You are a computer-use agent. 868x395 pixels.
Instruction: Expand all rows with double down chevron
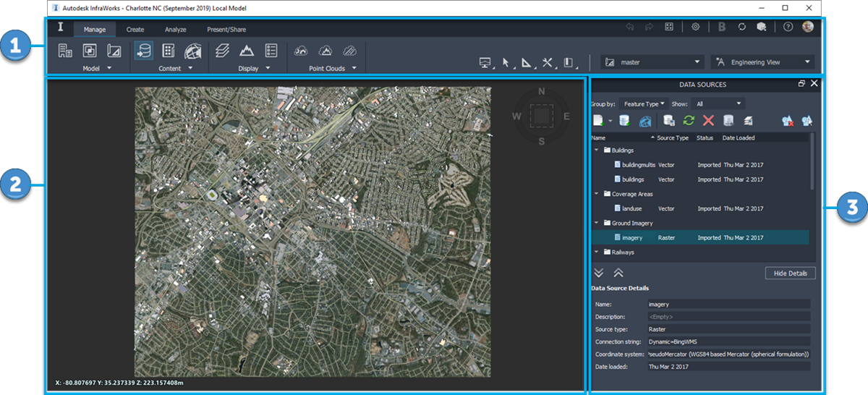(598, 273)
